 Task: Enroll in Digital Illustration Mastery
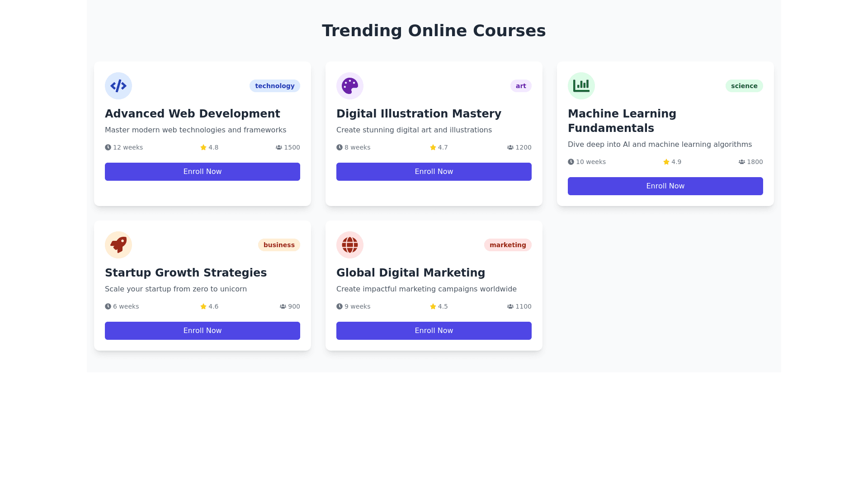[x=434, y=172]
